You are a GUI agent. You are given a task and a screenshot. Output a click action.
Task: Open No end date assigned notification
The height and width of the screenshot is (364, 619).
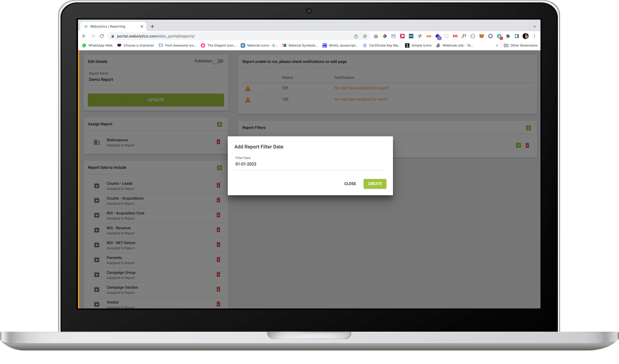(361, 99)
